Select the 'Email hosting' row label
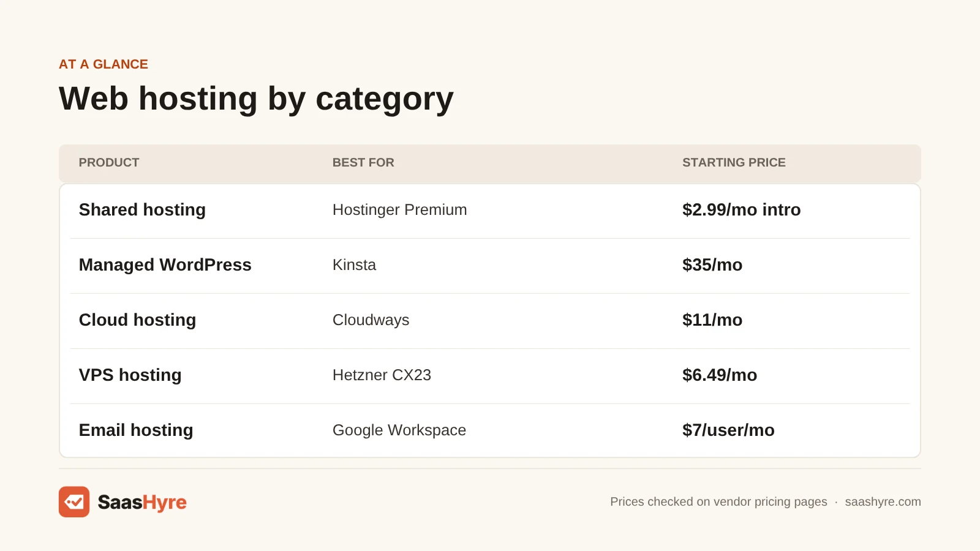 coord(136,430)
